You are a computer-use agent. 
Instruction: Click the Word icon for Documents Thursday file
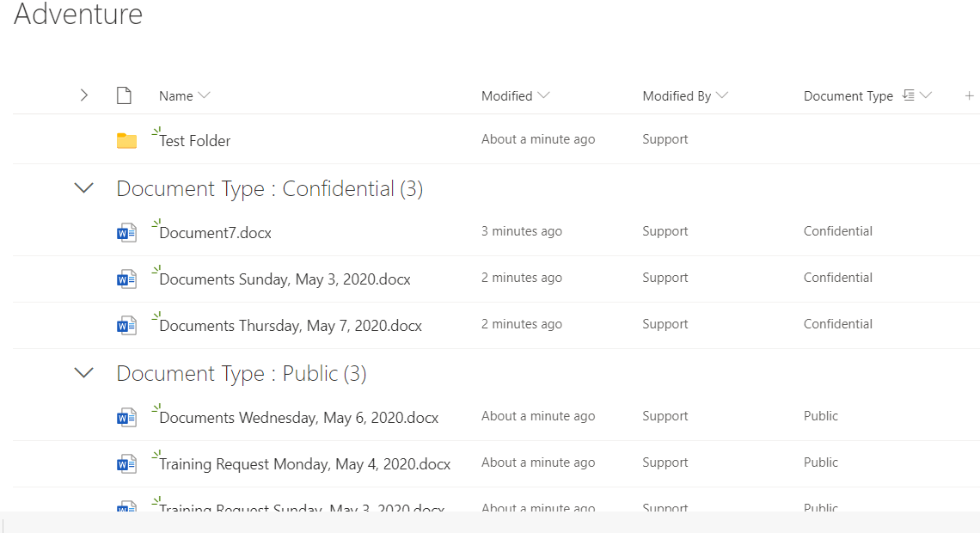pos(127,326)
